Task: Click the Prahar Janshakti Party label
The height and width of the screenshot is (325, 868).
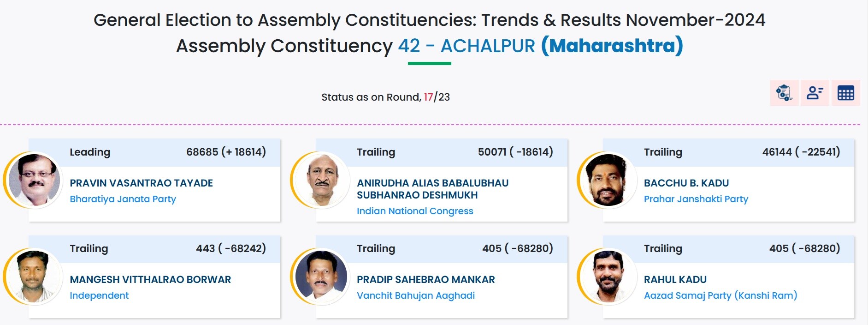Action: 696,199
